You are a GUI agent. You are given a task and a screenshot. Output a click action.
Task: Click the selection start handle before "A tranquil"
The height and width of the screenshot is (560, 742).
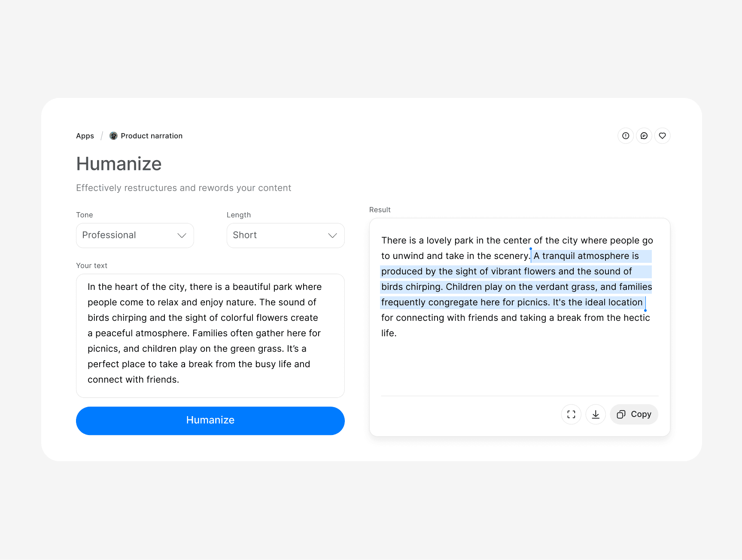point(531,249)
